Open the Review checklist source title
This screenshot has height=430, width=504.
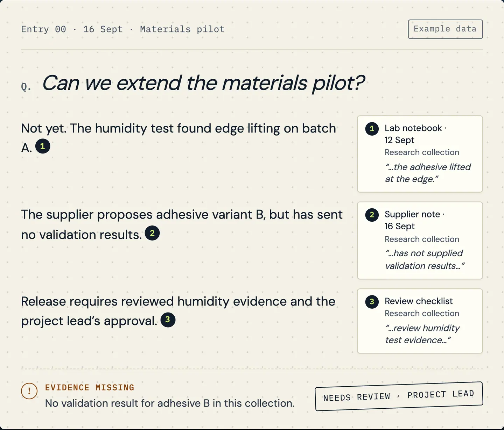click(419, 301)
